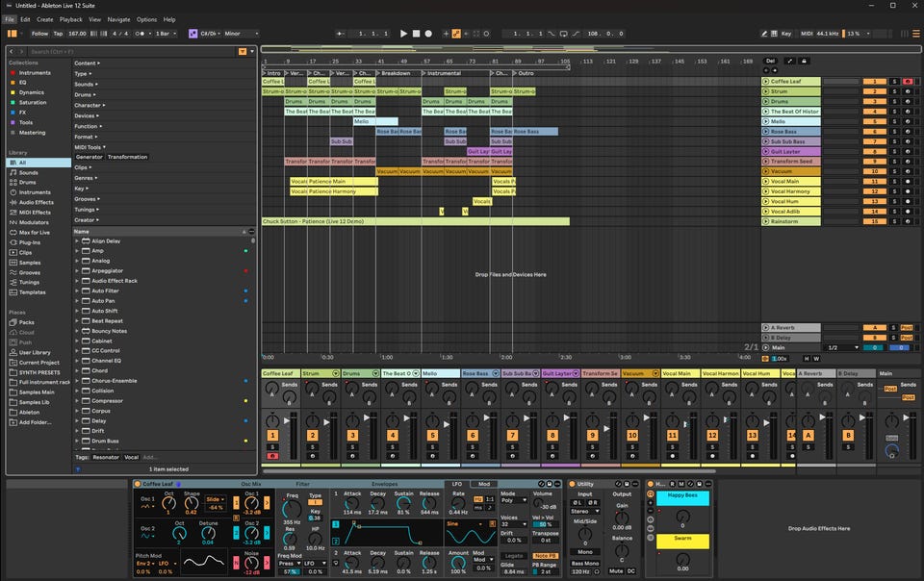
Task: Open the Create menu
Action: click(44, 19)
